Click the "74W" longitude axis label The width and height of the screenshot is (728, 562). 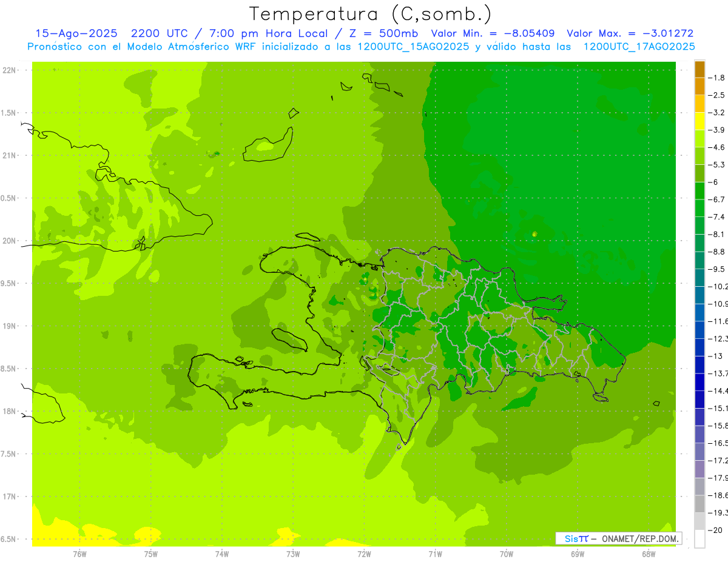point(222,554)
